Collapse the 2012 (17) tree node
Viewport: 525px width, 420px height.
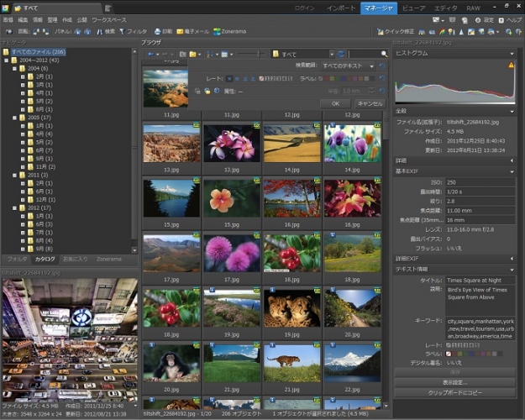(15, 208)
